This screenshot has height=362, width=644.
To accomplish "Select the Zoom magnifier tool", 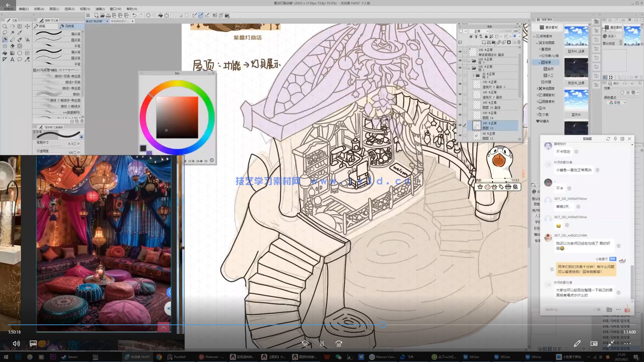I will pyautogui.click(x=5, y=26).
